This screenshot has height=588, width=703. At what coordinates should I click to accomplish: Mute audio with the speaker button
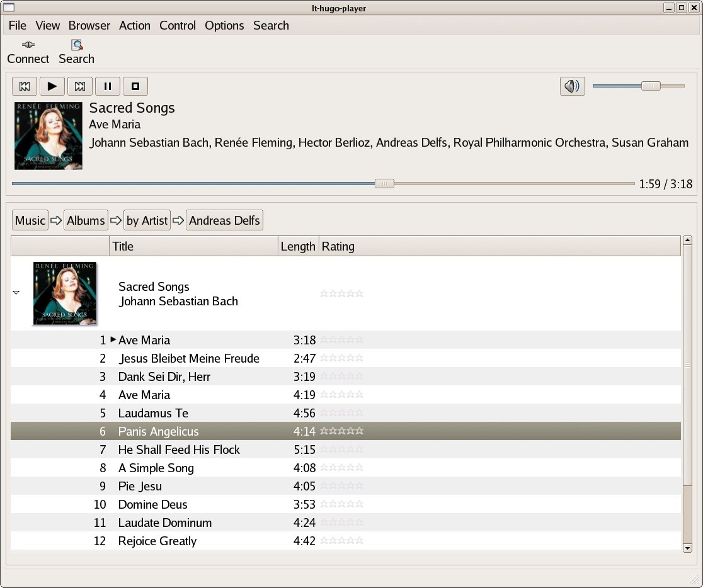[x=572, y=86]
